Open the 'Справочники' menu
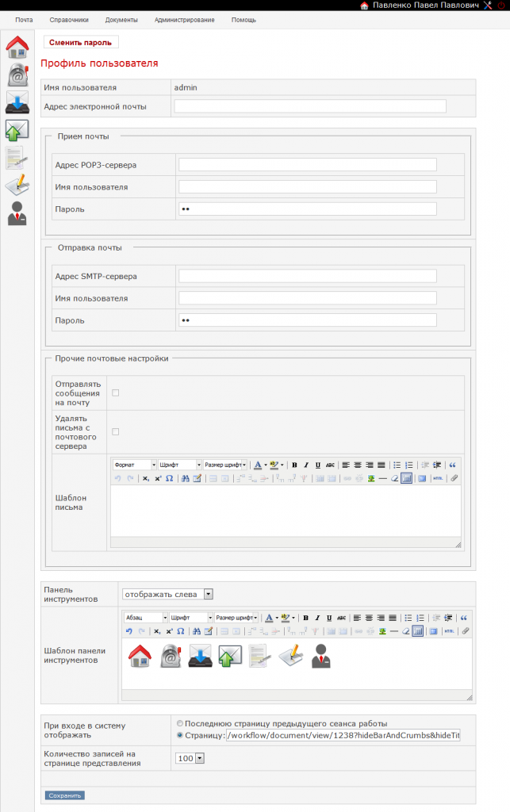 [x=69, y=20]
